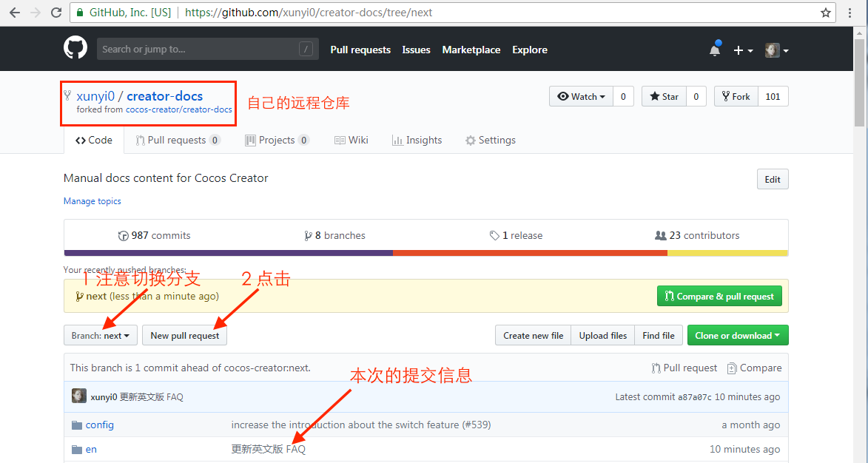
Task: Open Pull requests in the top navigation
Action: [x=360, y=50]
